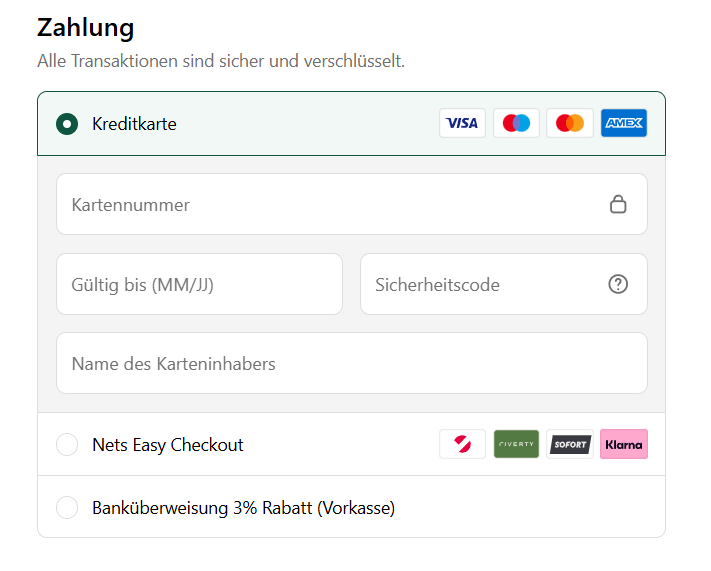
Task: Focus the Name des Karteninhabers field
Action: [x=351, y=363]
